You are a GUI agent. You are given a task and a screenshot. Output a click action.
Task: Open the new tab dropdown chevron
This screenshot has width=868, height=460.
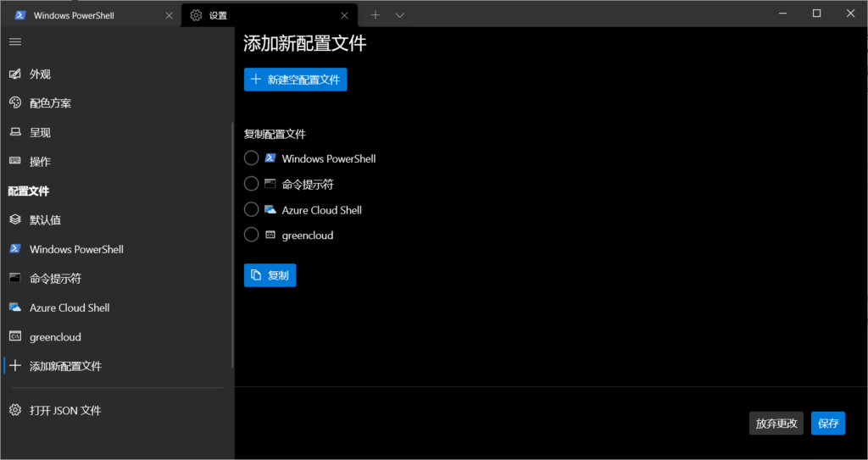(x=400, y=15)
